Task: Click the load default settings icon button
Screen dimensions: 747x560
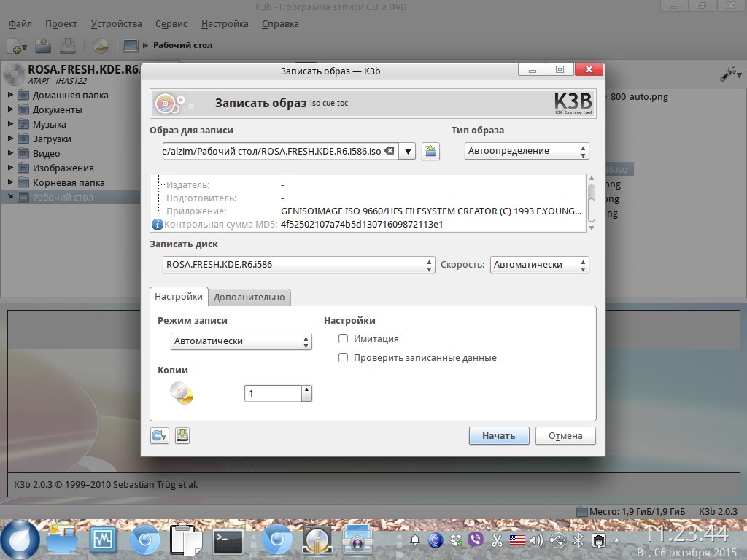Action: pos(159,436)
